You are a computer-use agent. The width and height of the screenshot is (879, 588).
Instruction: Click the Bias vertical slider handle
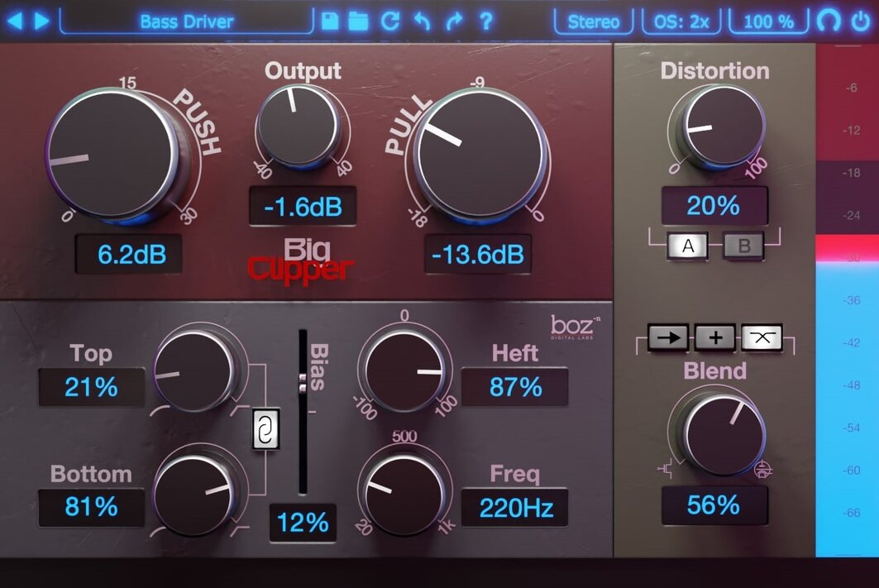click(303, 381)
